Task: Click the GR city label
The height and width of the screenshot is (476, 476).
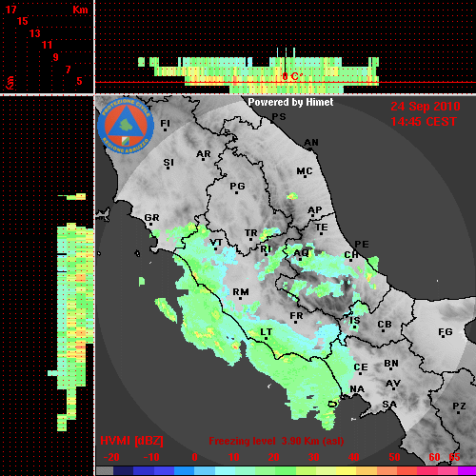Action: 151,218
